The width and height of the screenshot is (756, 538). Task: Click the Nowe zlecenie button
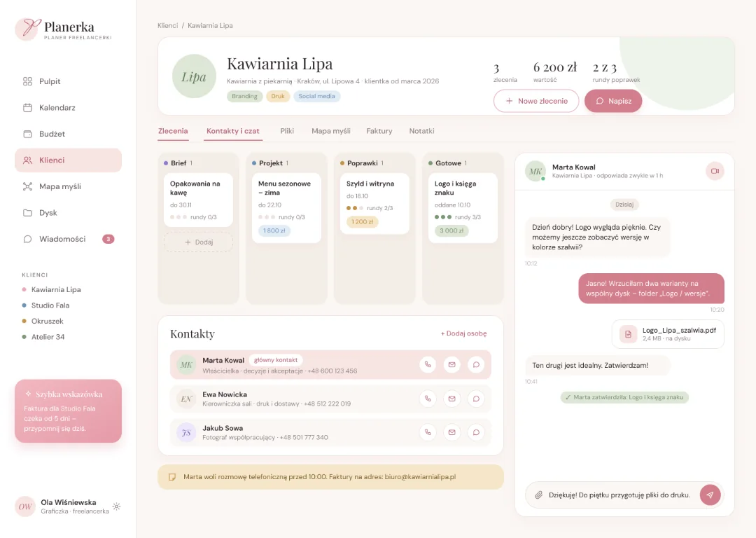point(536,101)
